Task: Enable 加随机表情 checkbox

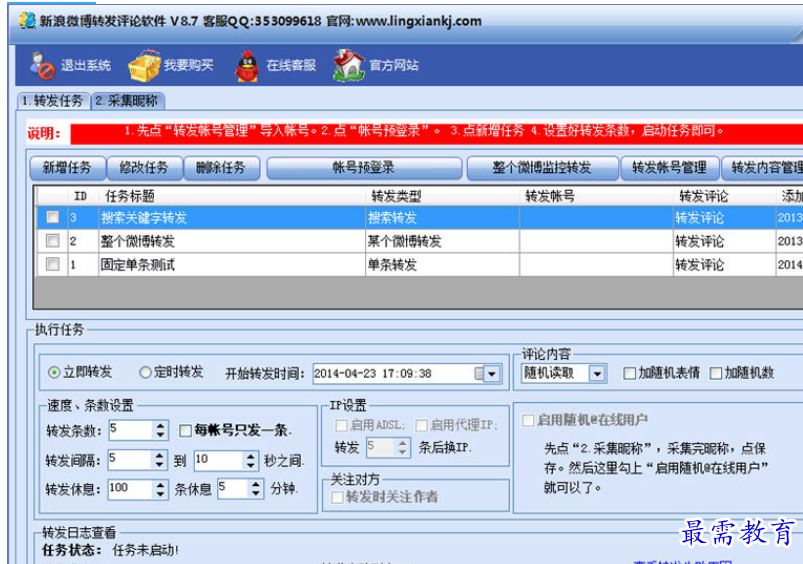Action: pos(629,373)
